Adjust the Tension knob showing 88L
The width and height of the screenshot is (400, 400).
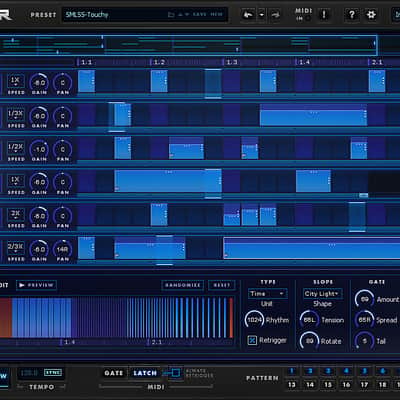(x=309, y=320)
